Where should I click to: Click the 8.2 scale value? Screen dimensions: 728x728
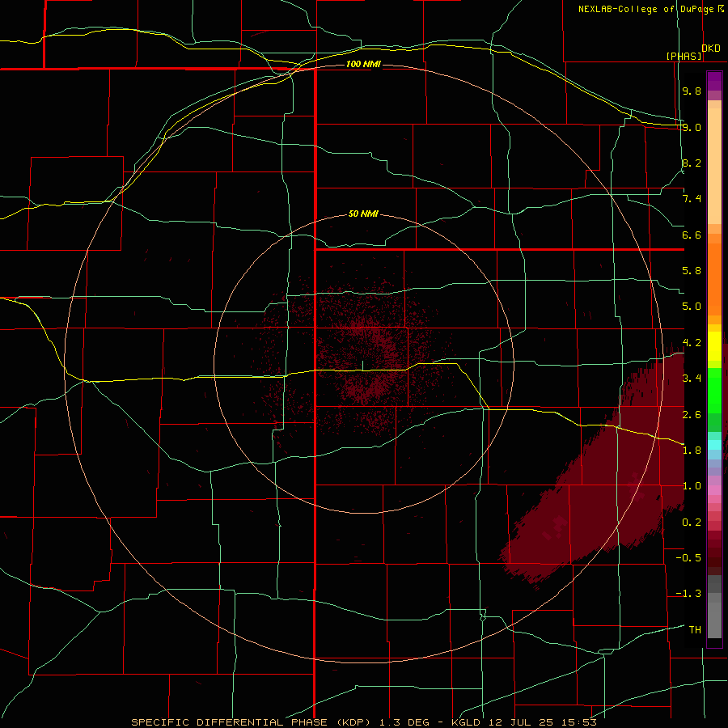point(692,163)
